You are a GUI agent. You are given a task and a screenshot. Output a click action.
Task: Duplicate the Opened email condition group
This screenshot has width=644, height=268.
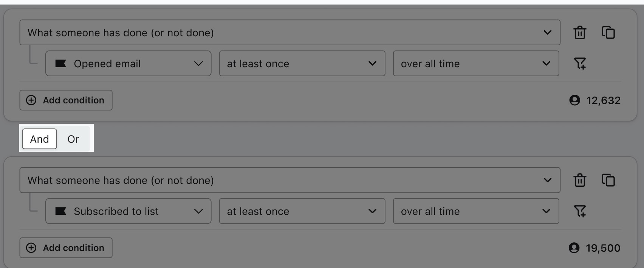point(609,32)
